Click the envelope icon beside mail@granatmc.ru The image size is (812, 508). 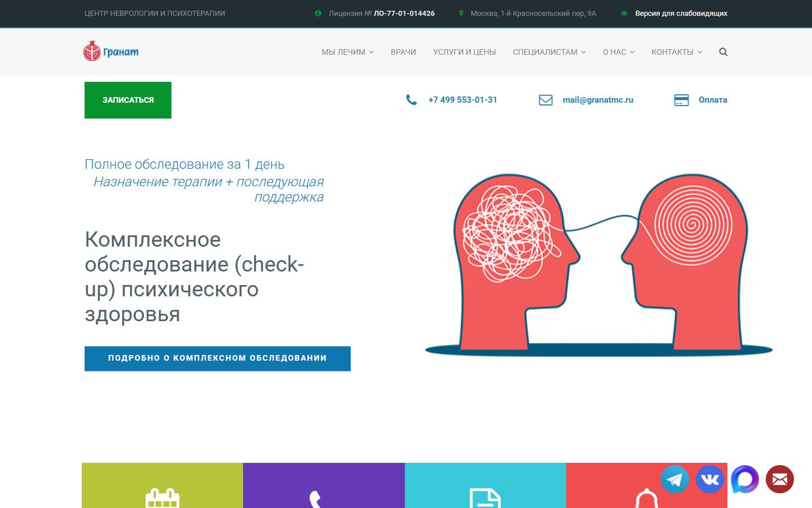(x=545, y=100)
